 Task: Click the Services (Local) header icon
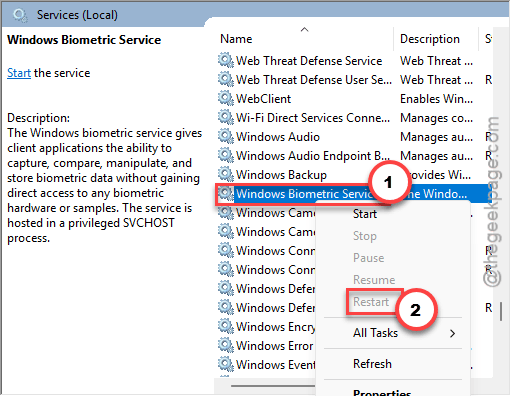20,15
